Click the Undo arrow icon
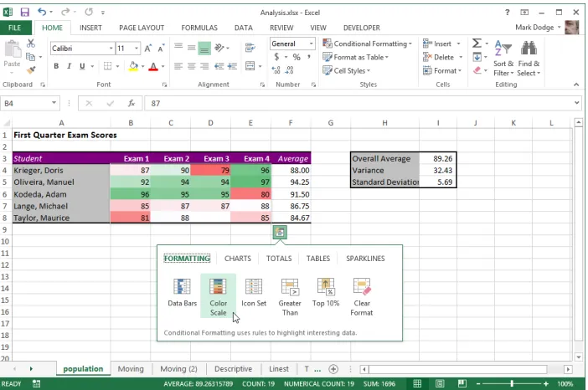 click(42, 12)
